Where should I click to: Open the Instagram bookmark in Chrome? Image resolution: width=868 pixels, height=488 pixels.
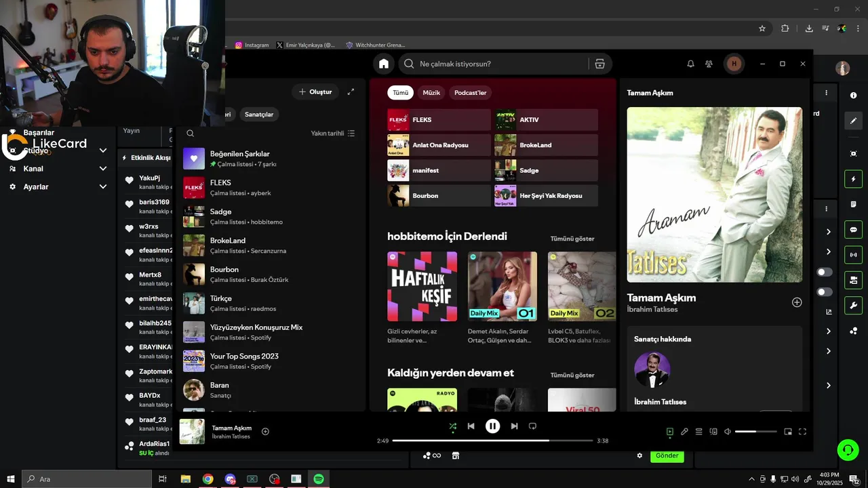click(x=252, y=45)
